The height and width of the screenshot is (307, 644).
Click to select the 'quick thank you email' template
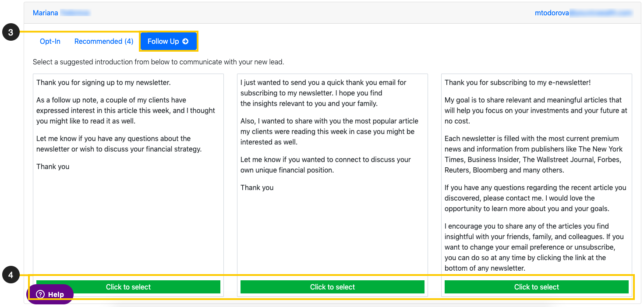coord(333,287)
